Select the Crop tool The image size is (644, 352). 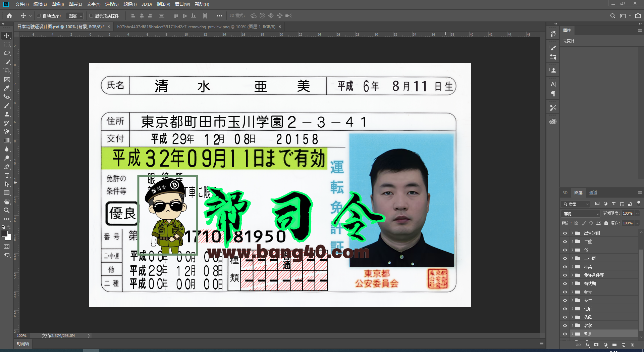pos(7,71)
